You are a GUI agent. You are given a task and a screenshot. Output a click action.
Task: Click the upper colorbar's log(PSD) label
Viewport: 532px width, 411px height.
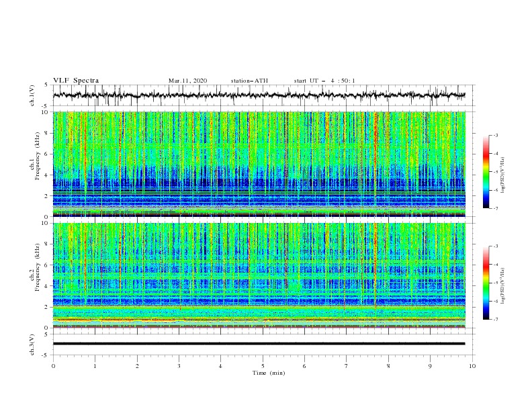(x=503, y=175)
